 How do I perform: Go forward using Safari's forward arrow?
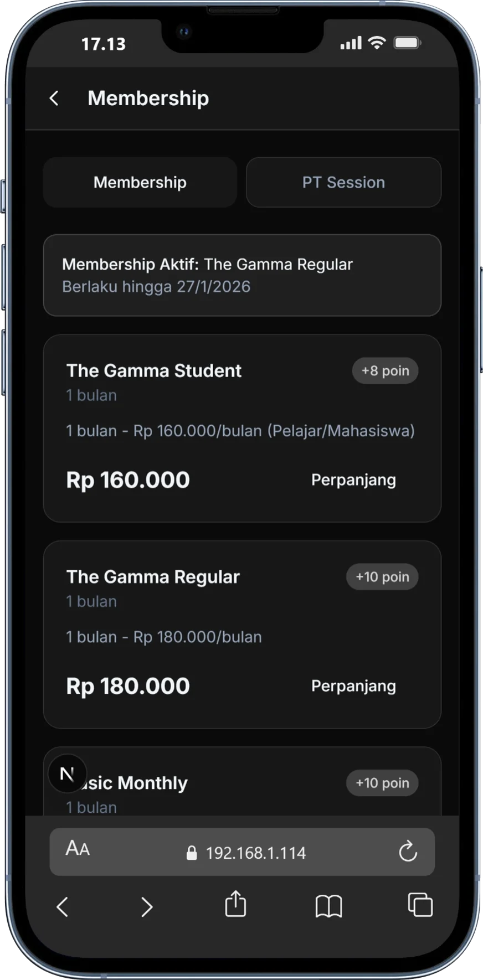[x=146, y=907]
